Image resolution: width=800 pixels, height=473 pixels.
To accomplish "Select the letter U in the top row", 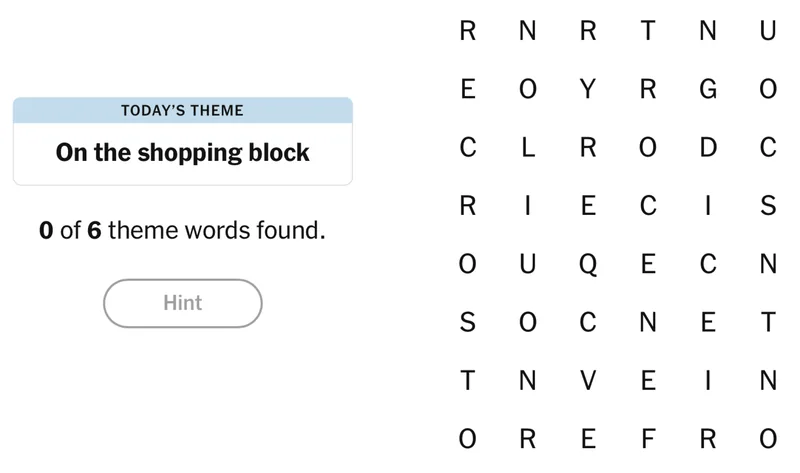I will 768,32.
